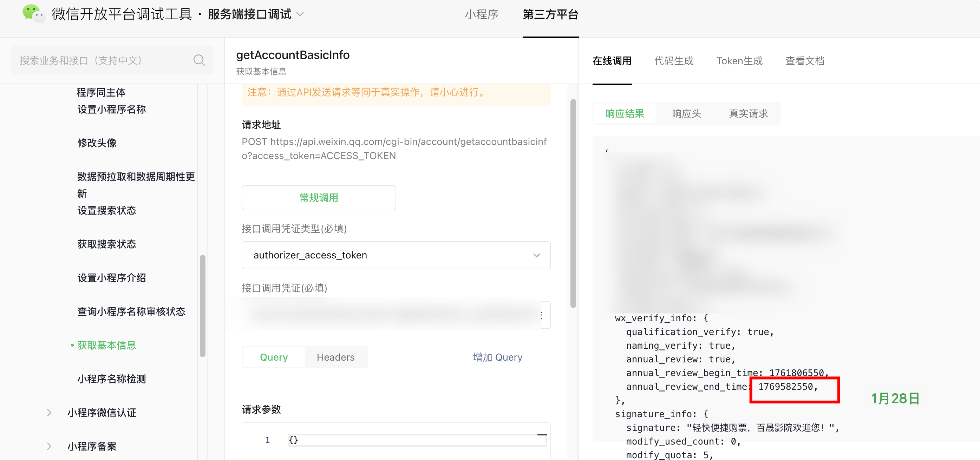Click the 增加 Query link
This screenshot has height=460, width=980.
click(497, 357)
